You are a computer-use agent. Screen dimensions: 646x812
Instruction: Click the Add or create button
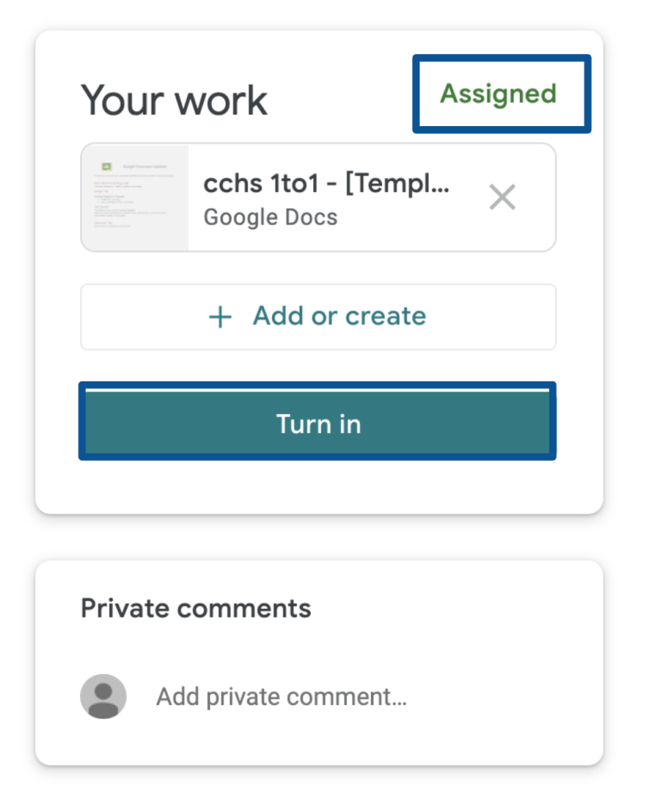[x=317, y=316]
